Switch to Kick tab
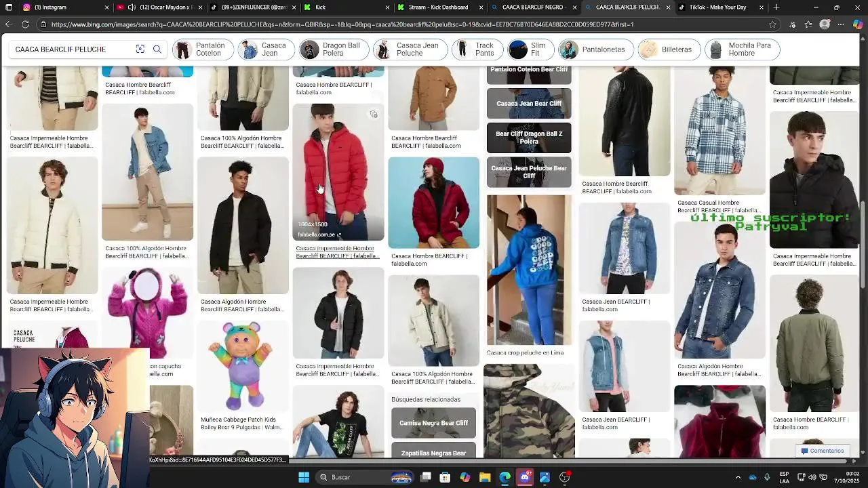The width and height of the screenshot is (868, 488). pos(346,7)
